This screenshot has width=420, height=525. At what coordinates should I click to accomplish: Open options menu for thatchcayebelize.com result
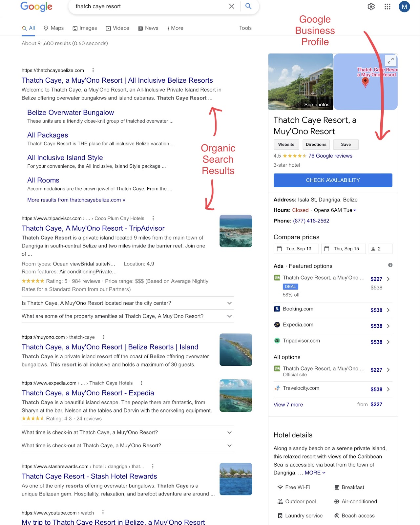(93, 70)
